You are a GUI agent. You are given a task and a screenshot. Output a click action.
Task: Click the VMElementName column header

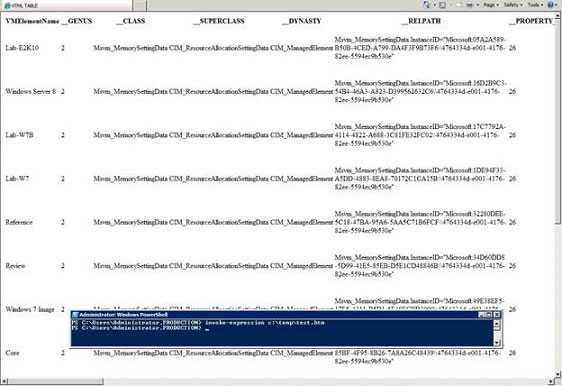click(x=32, y=21)
